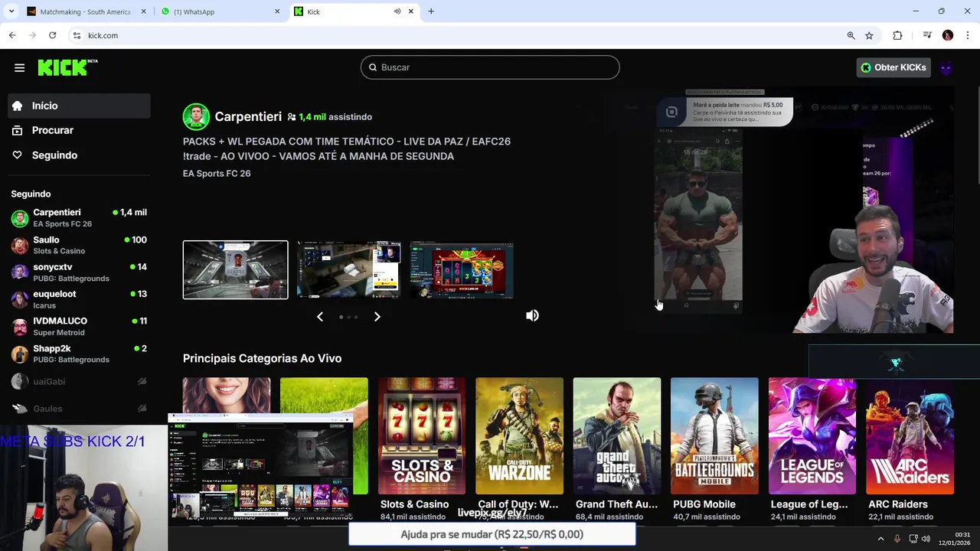Open sonycxtv channel in following list

pos(79,272)
